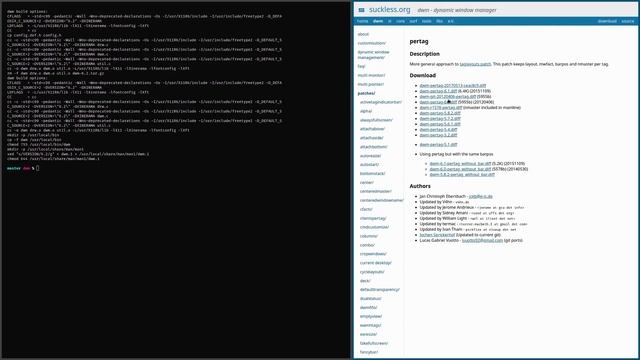Open the emptyview/ patch entry
Viewport: 640px width, 360px height.
371,316
